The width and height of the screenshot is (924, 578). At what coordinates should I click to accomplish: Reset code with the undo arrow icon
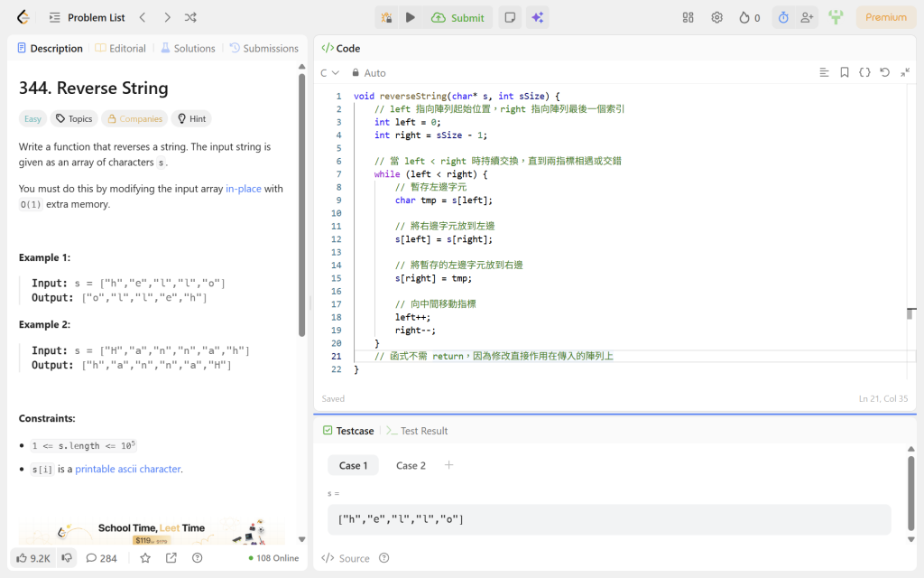tap(884, 72)
